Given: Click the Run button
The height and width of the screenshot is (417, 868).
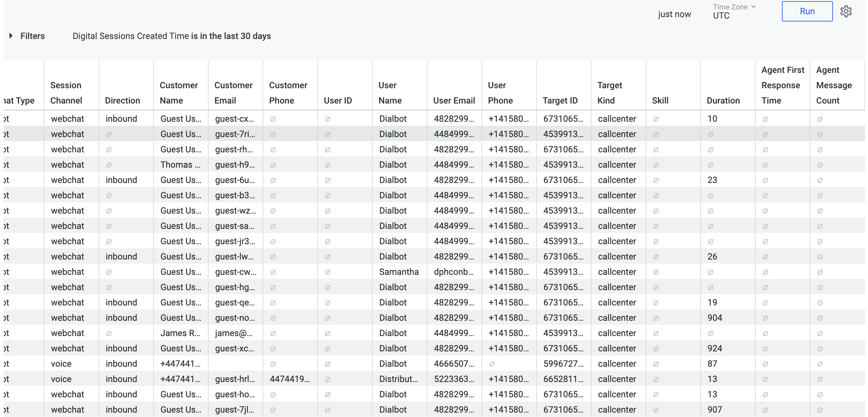Looking at the screenshot, I should 807,12.
